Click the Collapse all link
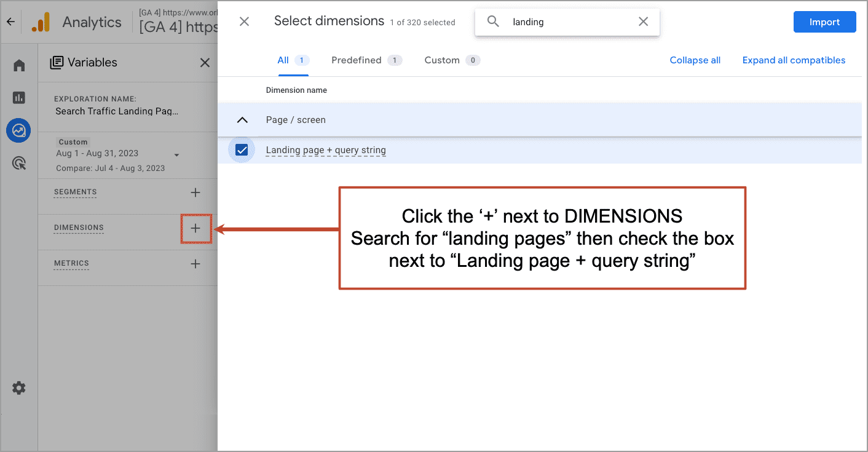 (695, 60)
